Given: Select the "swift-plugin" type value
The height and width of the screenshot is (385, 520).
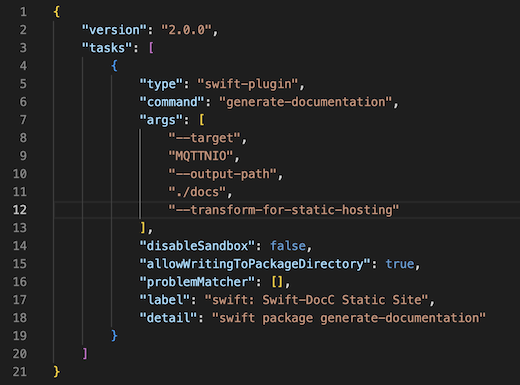Looking at the screenshot, I should tap(248, 84).
